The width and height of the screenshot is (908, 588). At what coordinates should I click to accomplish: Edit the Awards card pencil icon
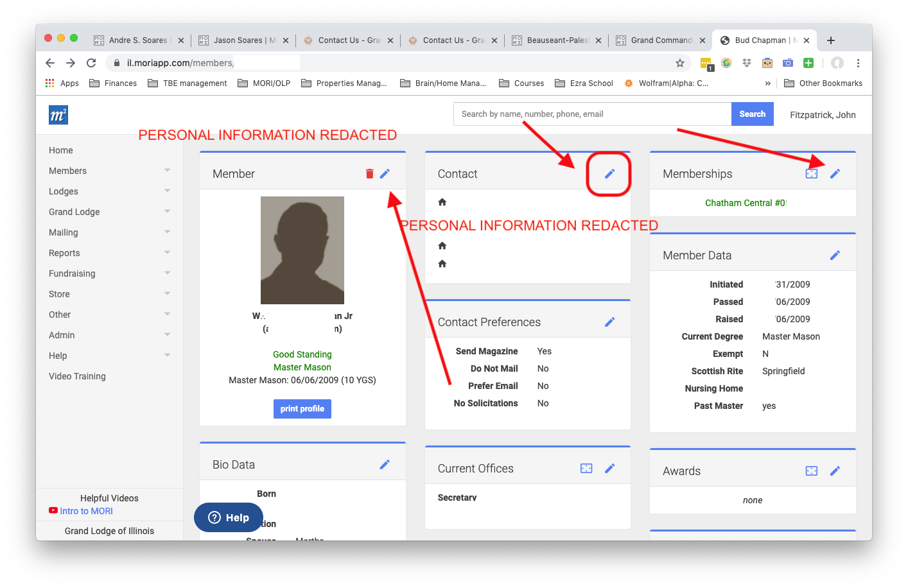[835, 471]
